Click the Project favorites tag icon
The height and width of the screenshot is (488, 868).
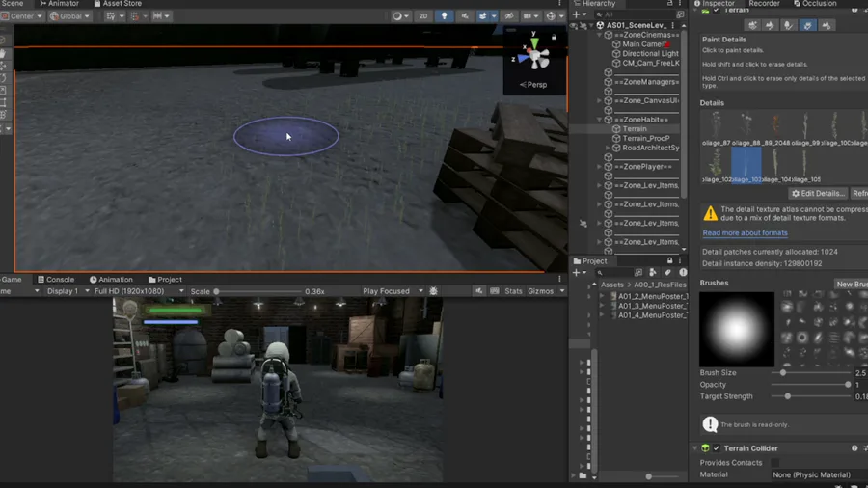[x=667, y=273]
